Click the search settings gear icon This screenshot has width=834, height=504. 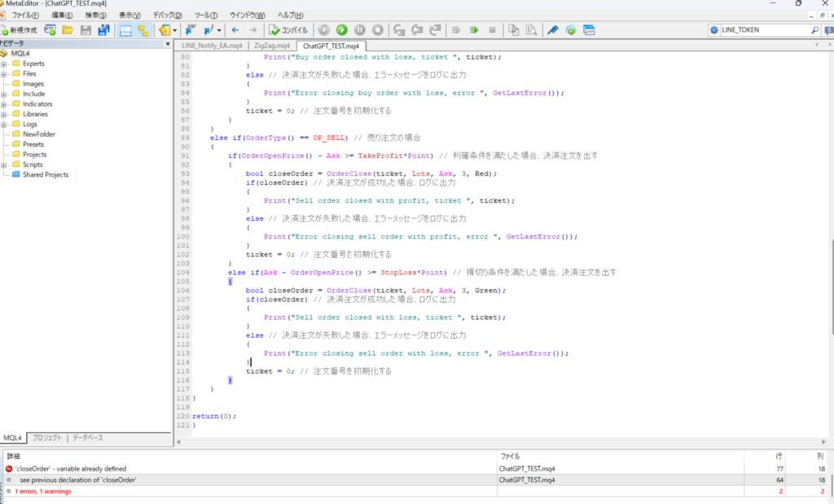[x=713, y=30]
